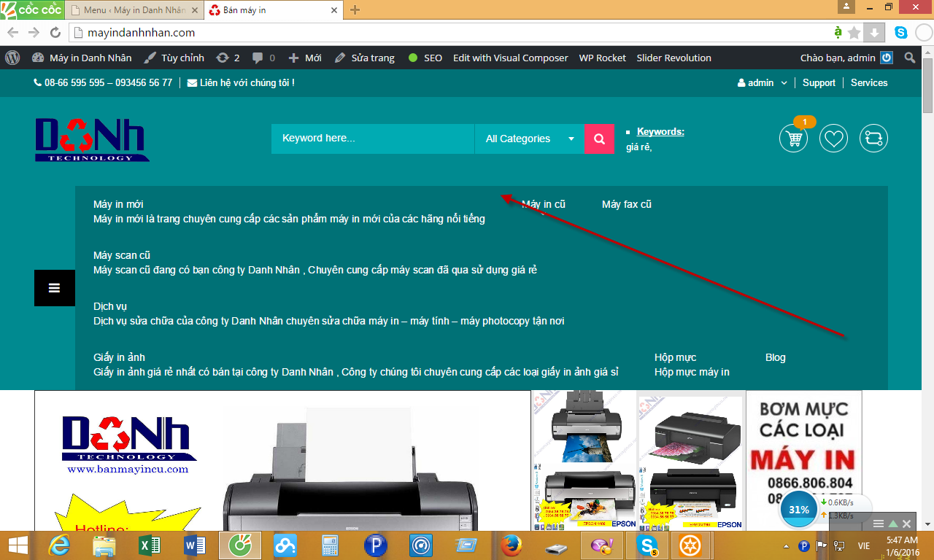
Task: Click the Services link in top bar
Action: pos(869,82)
